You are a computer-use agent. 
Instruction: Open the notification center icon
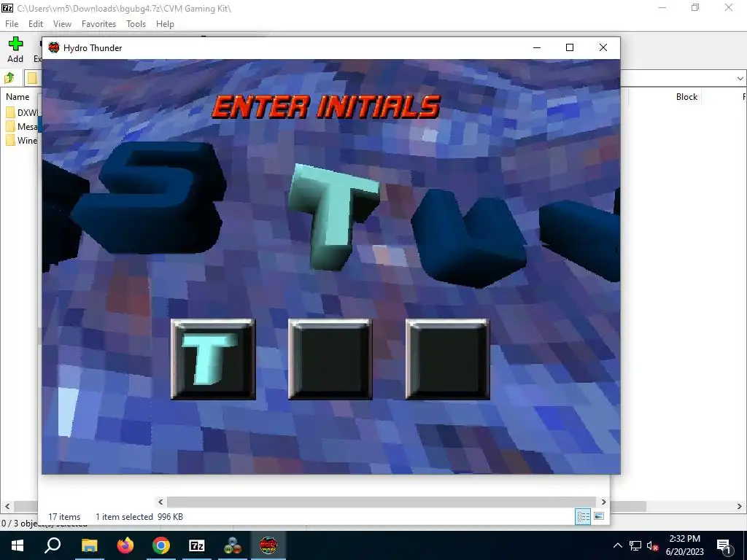pos(724,545)
